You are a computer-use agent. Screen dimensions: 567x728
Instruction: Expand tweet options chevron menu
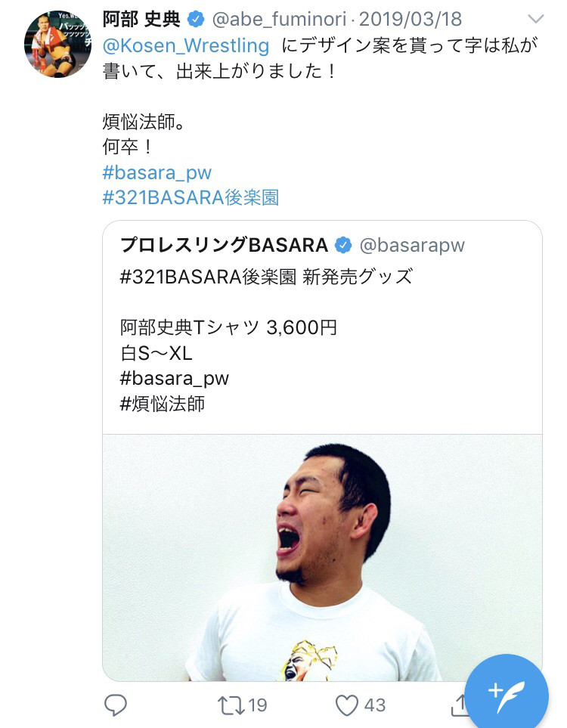coord(536,19)
